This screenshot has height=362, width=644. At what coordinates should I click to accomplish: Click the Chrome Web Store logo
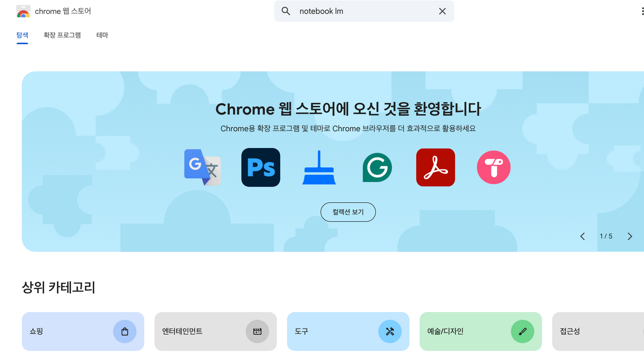(23, 12)
